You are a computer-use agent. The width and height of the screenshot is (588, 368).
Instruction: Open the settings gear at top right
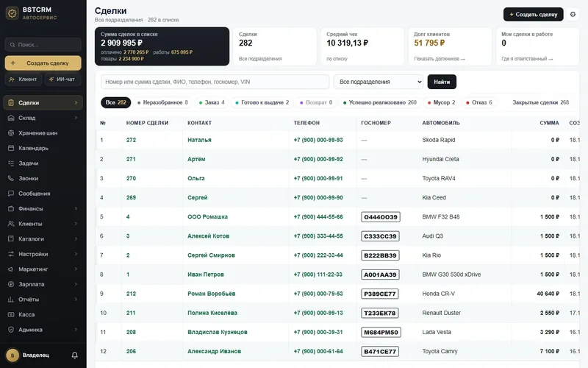pos(573,14)
